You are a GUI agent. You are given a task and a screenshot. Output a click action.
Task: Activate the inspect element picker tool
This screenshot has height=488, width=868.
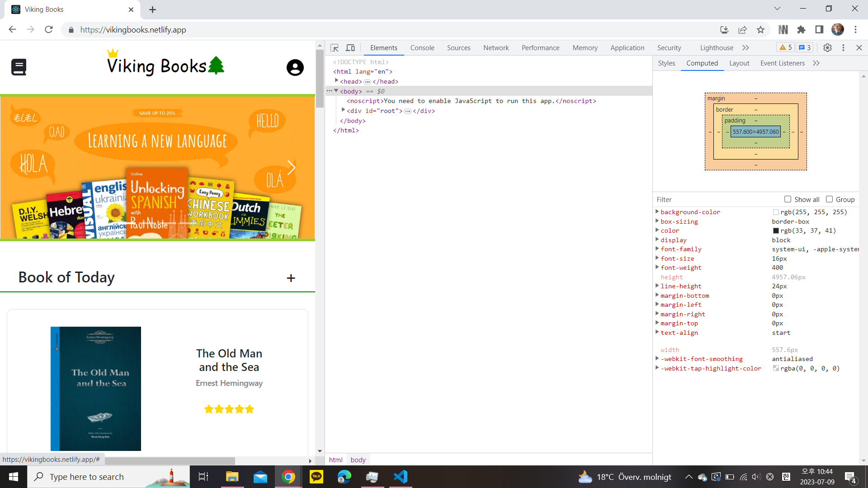(x=335, y=48)
